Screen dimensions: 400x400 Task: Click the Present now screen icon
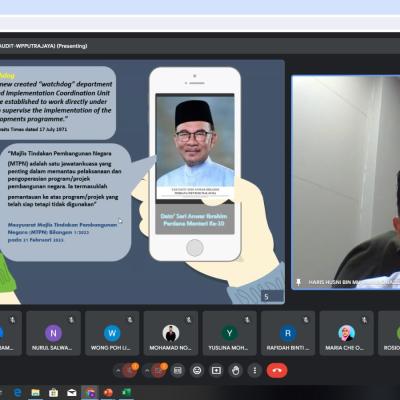click(216, 370)
